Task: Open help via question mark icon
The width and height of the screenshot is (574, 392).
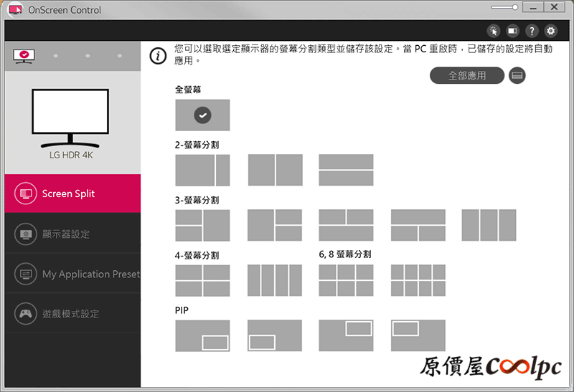Action: [x=532, y=31]
